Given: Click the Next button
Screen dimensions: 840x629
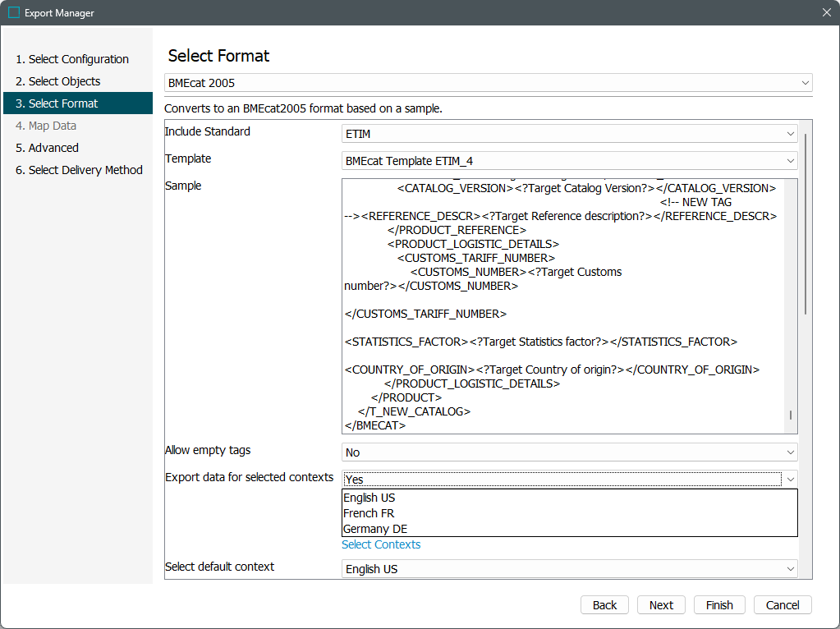Looking at the screenshot, I should coord(661,605).
